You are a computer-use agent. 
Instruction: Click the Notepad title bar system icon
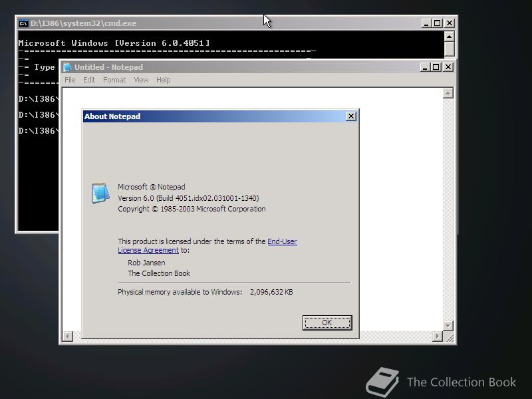[x=67, y=67]
